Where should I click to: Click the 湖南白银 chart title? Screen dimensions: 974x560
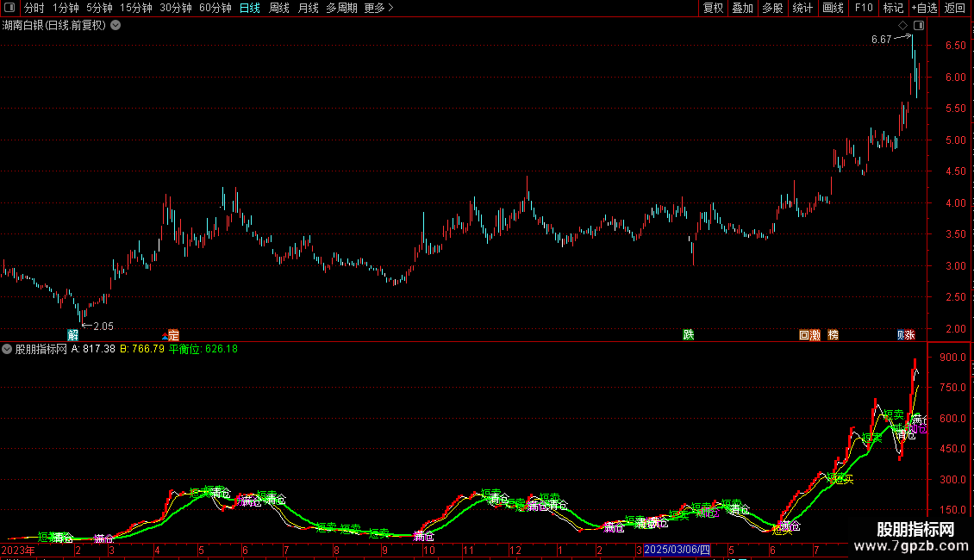54,26
